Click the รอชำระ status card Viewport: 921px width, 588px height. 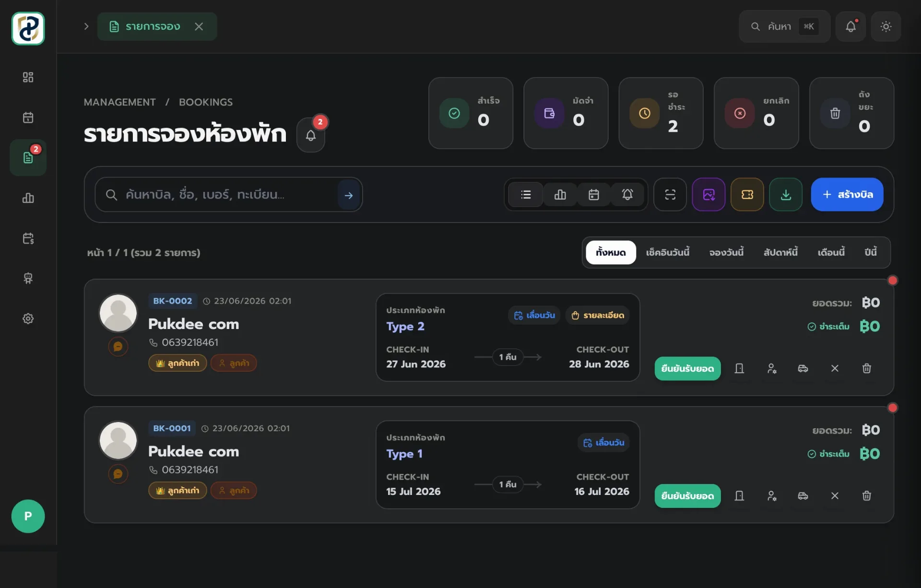[x=661, y=113]
